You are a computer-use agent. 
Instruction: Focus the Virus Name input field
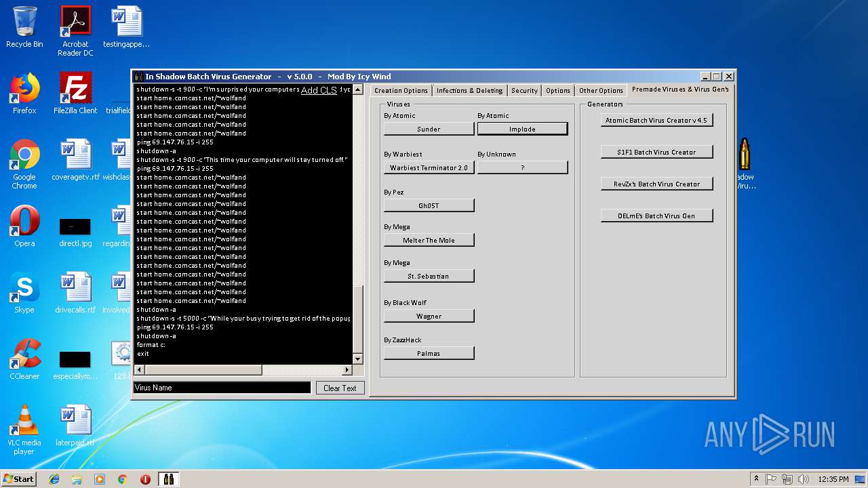click(x=222, y=388)
